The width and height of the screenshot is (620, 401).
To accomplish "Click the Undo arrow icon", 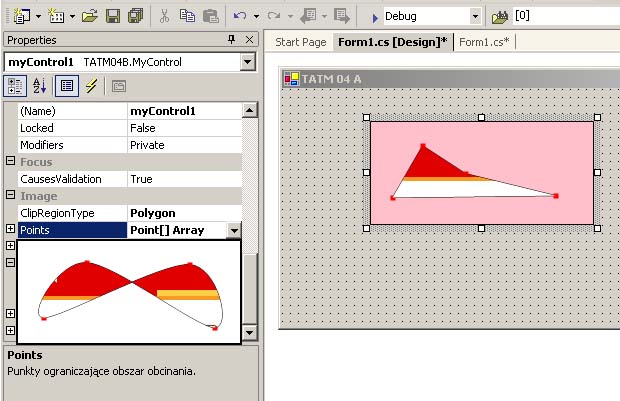I will pos(240,16).
